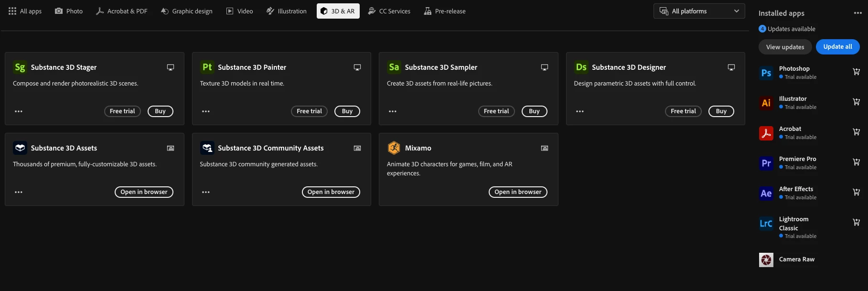Switch to the Illustration tab
The width and height of the screenshot is (868, 291).
point(287,11)
